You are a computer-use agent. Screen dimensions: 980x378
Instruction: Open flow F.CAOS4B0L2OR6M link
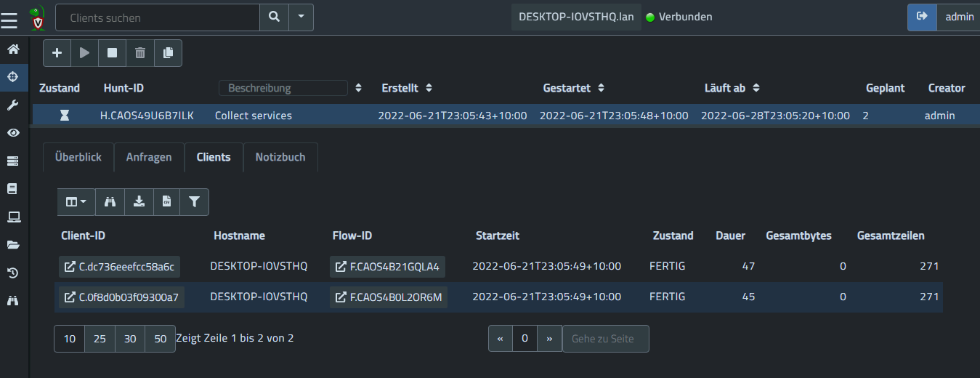tap(389, 297)
